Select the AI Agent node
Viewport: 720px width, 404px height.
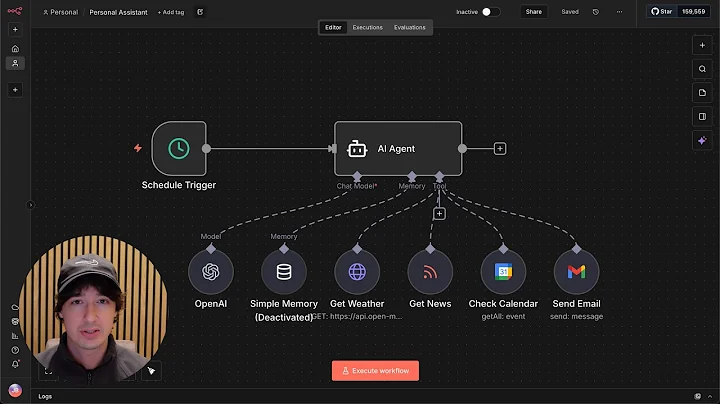(398, 148)
